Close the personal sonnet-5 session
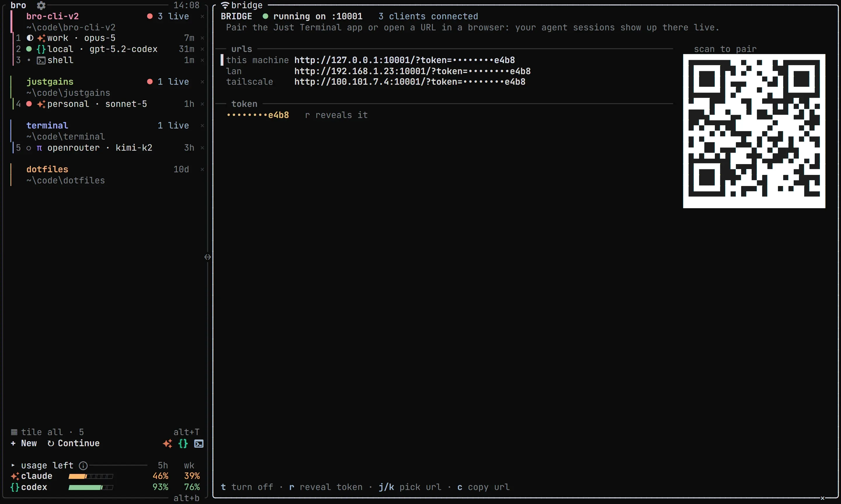This screenshot has height=504, width=841. click(202, 104)
